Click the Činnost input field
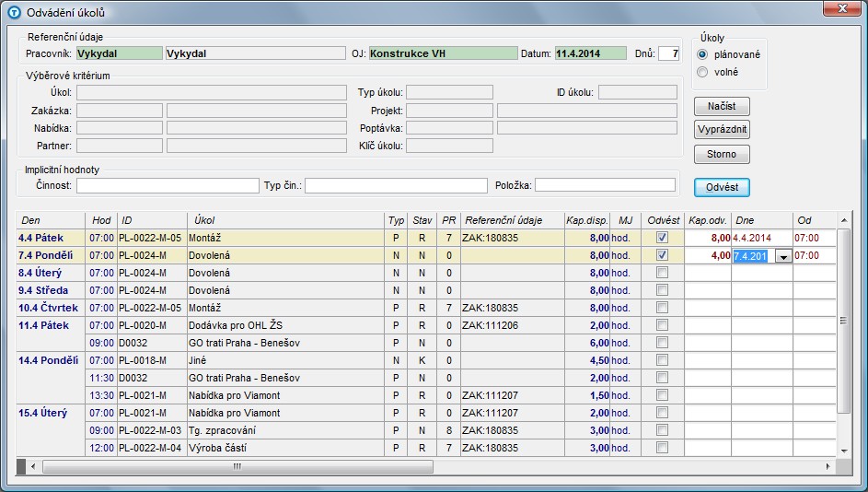This screenshot has height=492, width=868. click(168, 185)
